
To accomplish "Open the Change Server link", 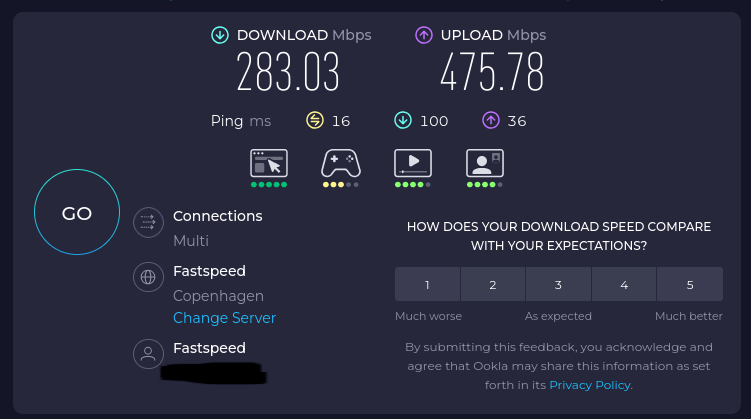I will click(224, 318).
